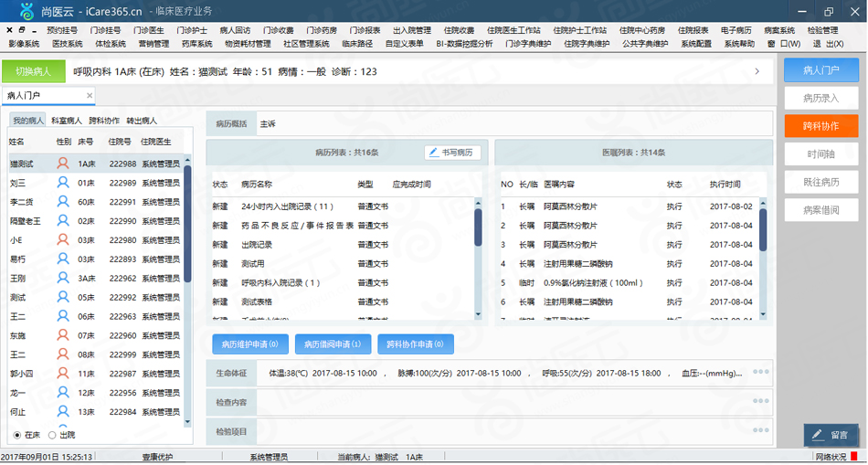Click up arrow of 医嘱列表 scrollbar
The height and width of the screenshot is (465, 868).
pos(763,203)
